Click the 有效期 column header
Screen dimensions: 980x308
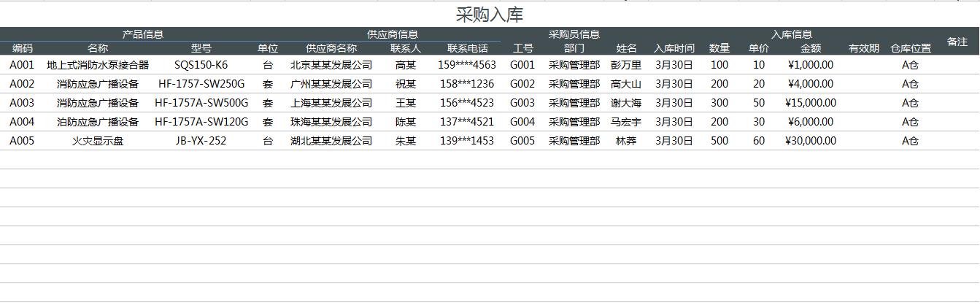tap(864, 48)
